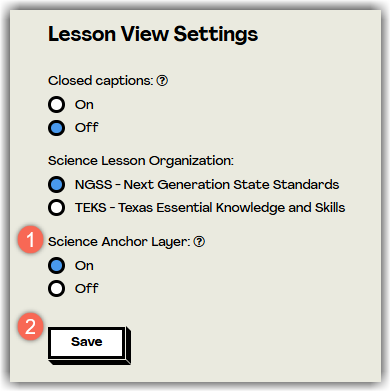This screenshot has height=392, width=391.
Task: Turn Closed captions On
Action: pos(56,105)
